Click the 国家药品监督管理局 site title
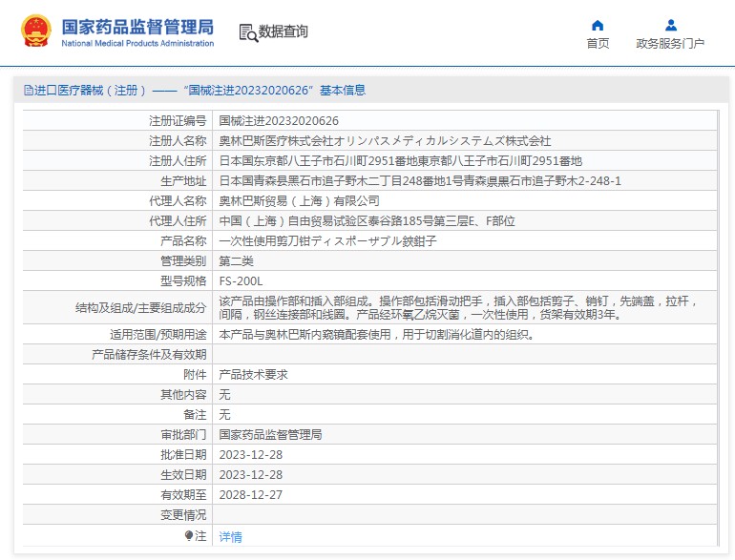Viewport: 735px width, 560px height. click(137, 27)
